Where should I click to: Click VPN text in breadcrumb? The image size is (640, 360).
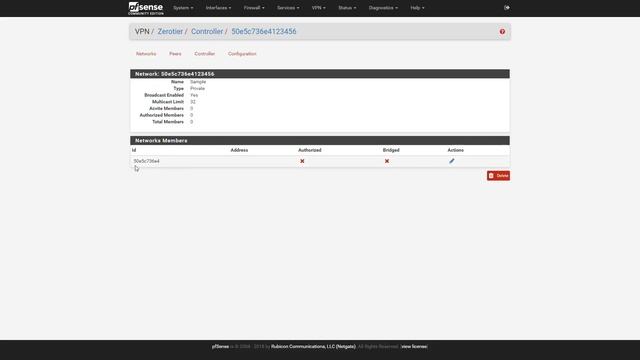click(142, 31)
